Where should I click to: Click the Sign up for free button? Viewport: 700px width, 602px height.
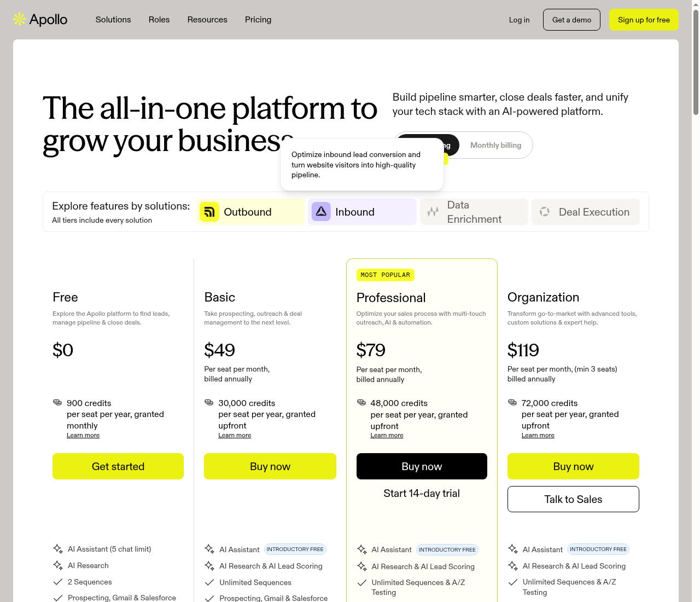click(x=644, y=20)
